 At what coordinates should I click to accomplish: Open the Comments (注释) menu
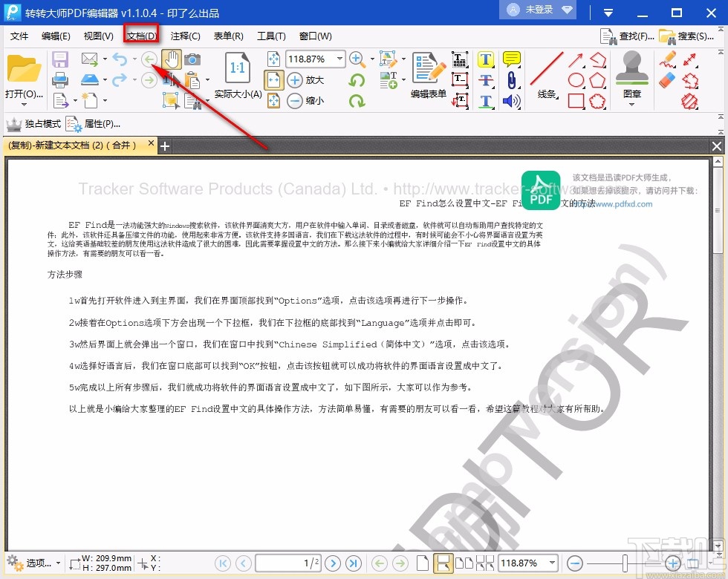[x=185, y=36]
